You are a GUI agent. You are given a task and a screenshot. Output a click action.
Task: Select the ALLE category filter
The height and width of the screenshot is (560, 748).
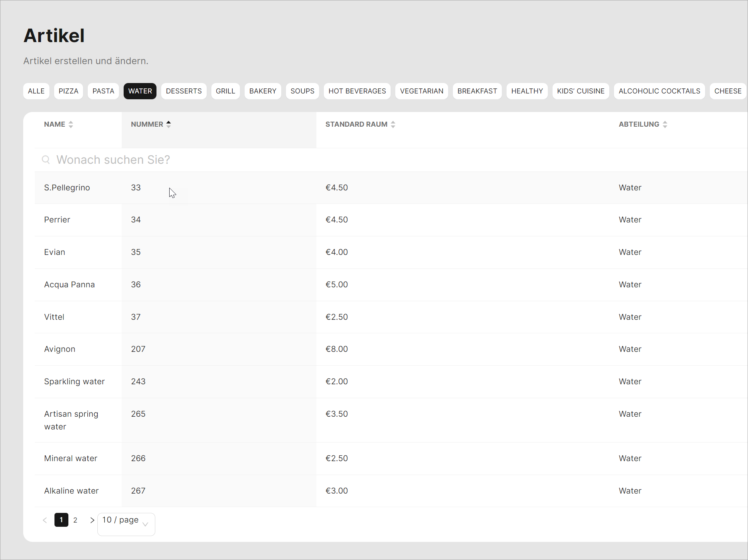tap(36, 91)
